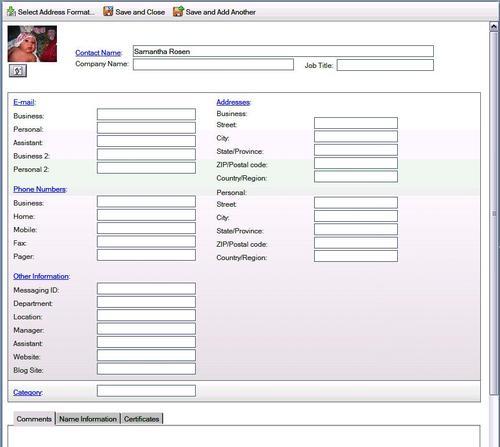500x447 pixels.
Task: Click the Select Address Format icon
Action: click(x=11, y=12)
